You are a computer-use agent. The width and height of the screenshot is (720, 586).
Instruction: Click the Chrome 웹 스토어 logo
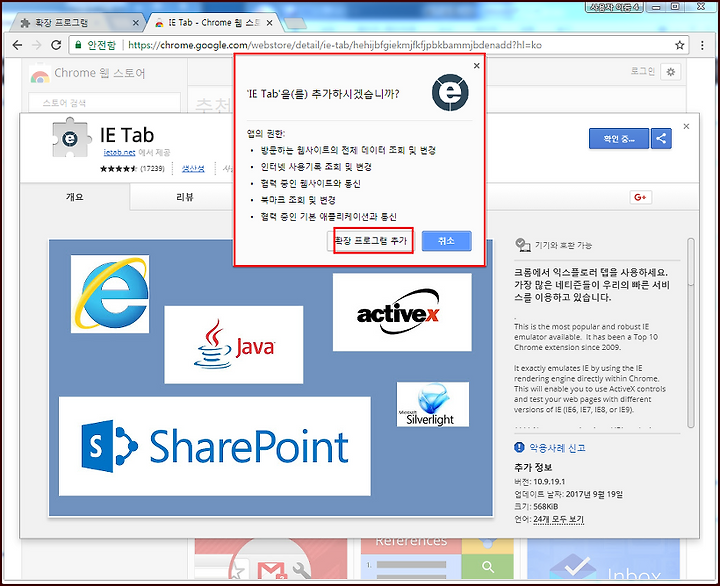pyautogui.click(x=87, y=73)
